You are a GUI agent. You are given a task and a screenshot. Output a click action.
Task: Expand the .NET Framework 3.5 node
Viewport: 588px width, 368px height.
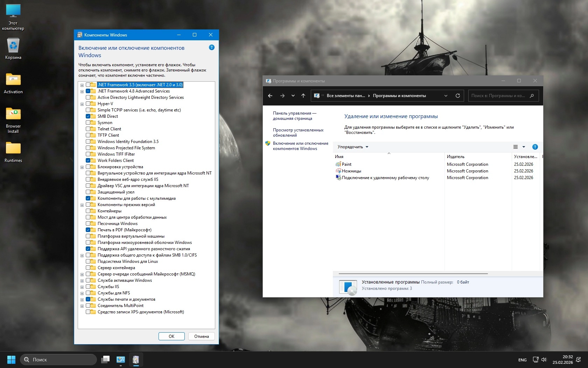pos(82,85)
